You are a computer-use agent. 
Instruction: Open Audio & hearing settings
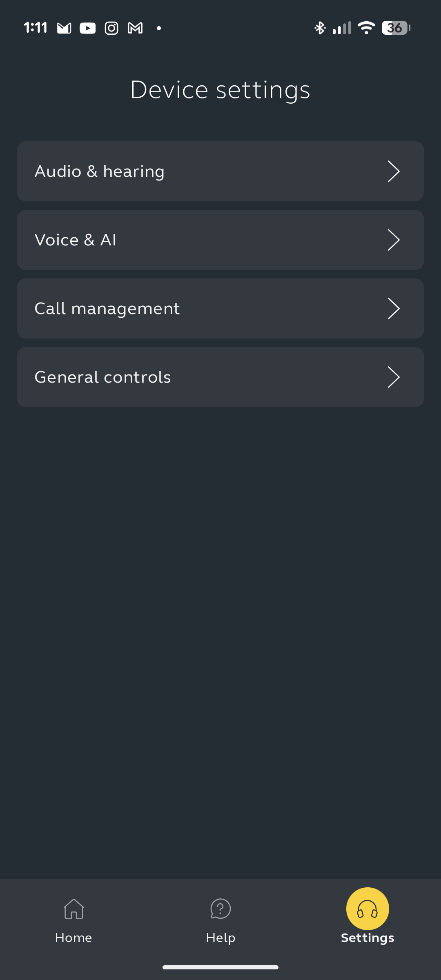pos(100,171)
